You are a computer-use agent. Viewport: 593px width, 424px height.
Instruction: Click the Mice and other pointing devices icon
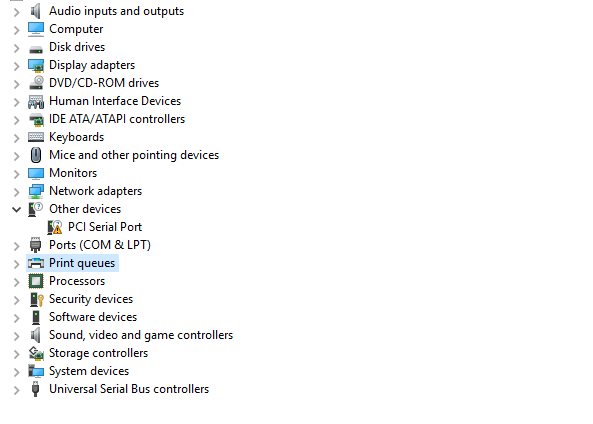coord(36,155)
